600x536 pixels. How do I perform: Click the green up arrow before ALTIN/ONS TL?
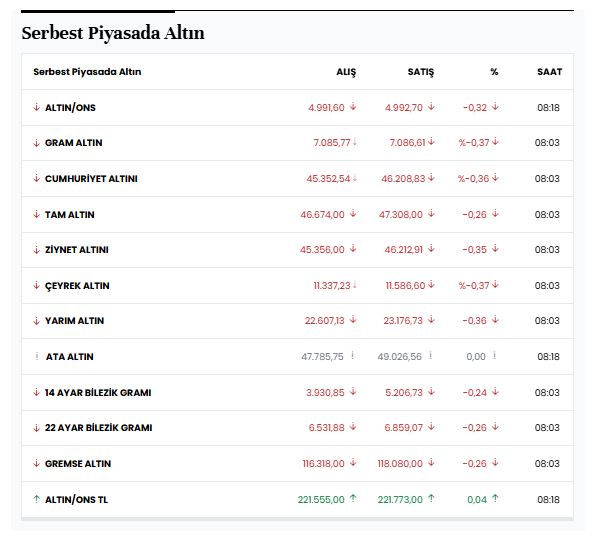[x=36, y=499]
